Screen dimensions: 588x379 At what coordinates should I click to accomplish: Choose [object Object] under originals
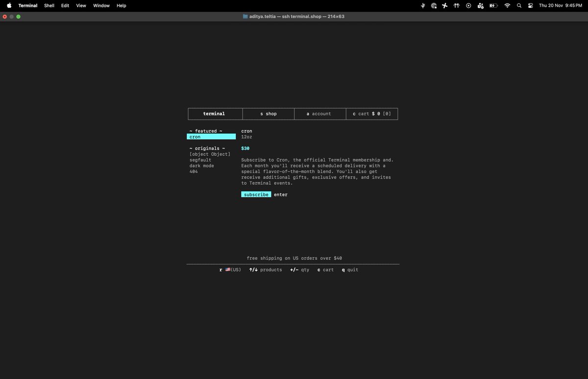click(210, 154)
